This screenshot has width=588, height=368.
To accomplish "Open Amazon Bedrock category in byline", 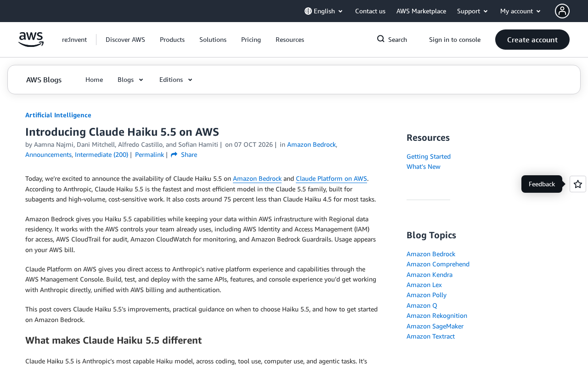I will (312, 144).
